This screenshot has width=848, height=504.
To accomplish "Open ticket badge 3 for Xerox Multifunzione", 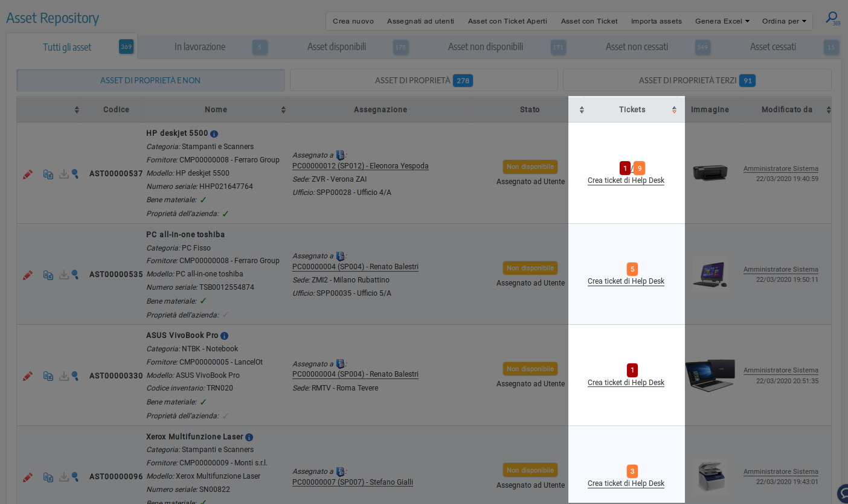I will [632, 471].
